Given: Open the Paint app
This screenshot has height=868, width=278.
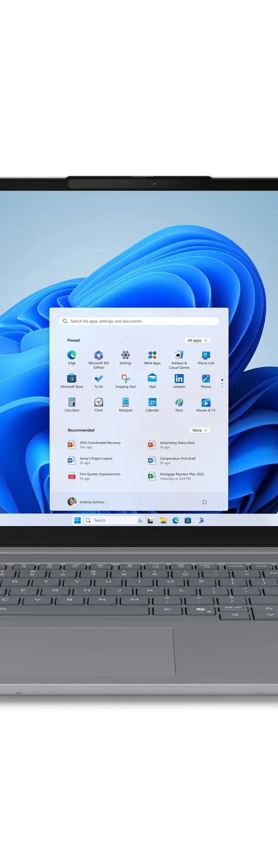Looking at the screenshot, I should 179,404.
